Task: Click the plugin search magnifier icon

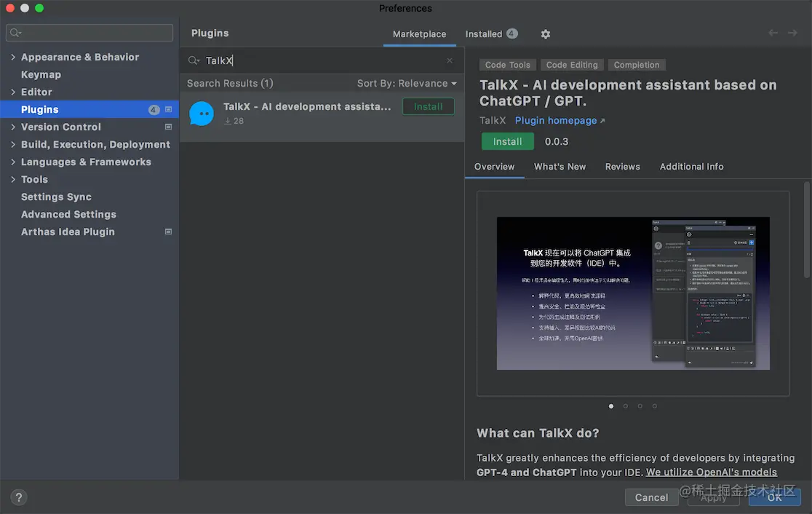Action: click(x=193, y=60)
